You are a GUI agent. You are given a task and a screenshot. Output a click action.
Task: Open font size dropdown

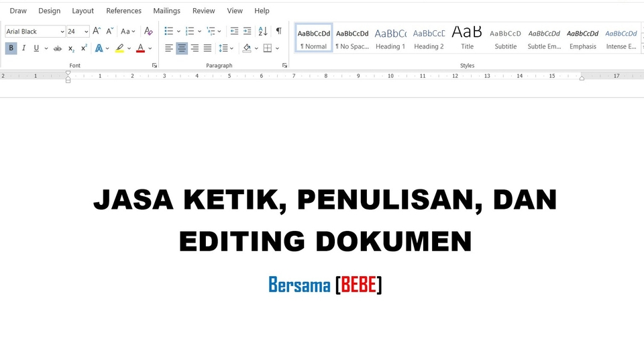(86, 32)
